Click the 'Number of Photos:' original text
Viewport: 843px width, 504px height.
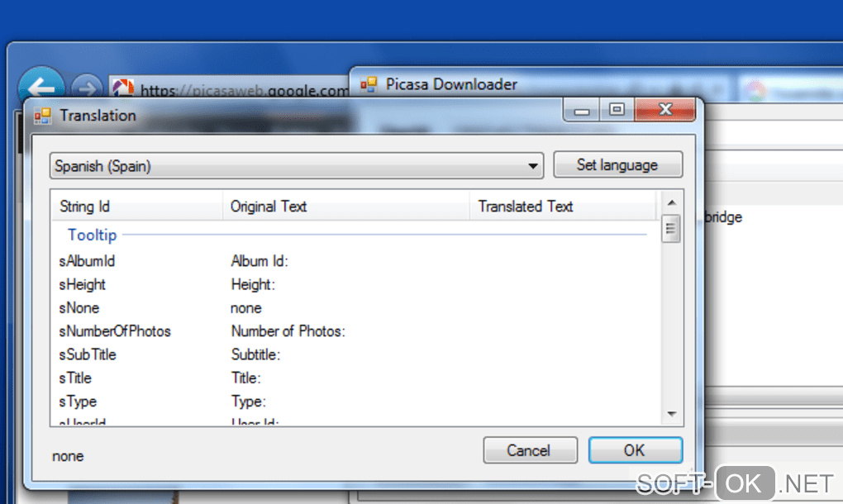pos(288,331)
